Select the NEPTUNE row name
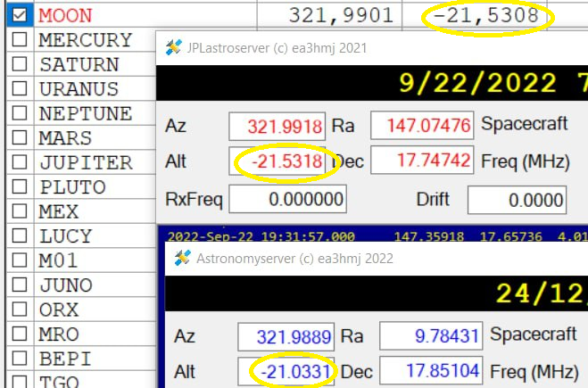Screen dimensions: 588x388 point(86,113)
